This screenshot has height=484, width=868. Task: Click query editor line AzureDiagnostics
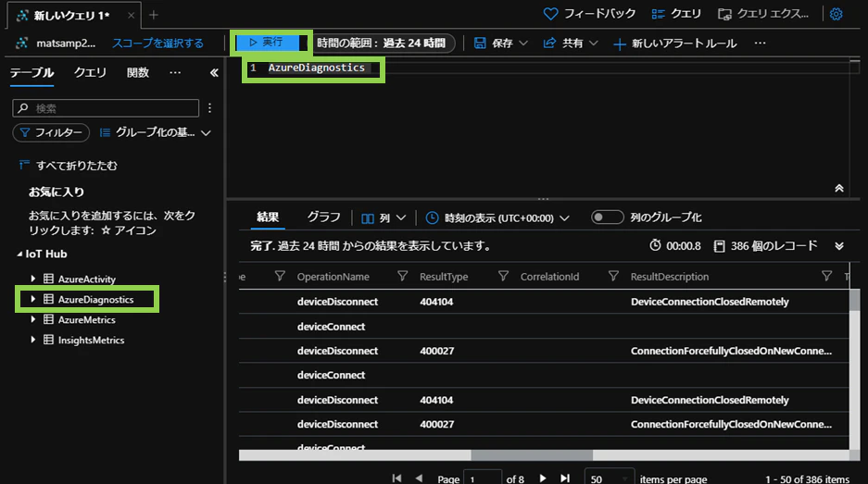pyautogui.click(x=317, y=68)
